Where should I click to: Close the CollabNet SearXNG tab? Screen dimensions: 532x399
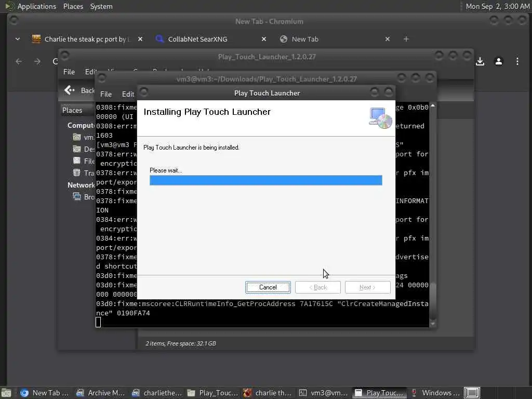(x=264, y=39)
